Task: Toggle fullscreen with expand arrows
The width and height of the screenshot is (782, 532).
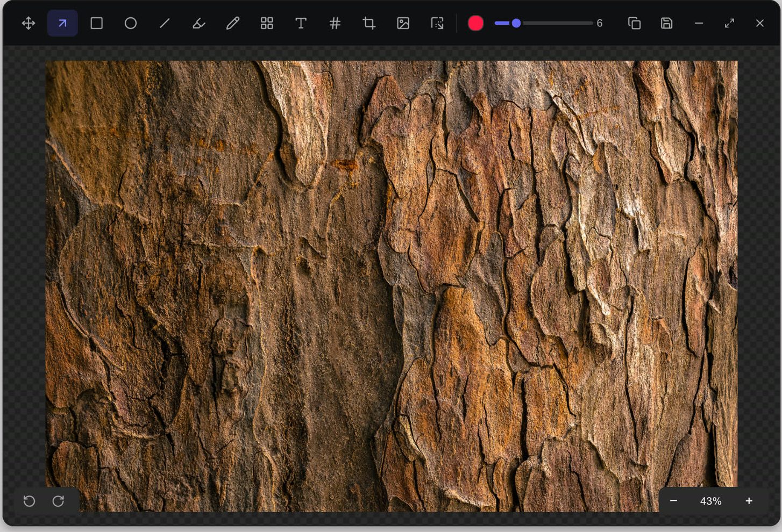Action: [x=729, y=23]
